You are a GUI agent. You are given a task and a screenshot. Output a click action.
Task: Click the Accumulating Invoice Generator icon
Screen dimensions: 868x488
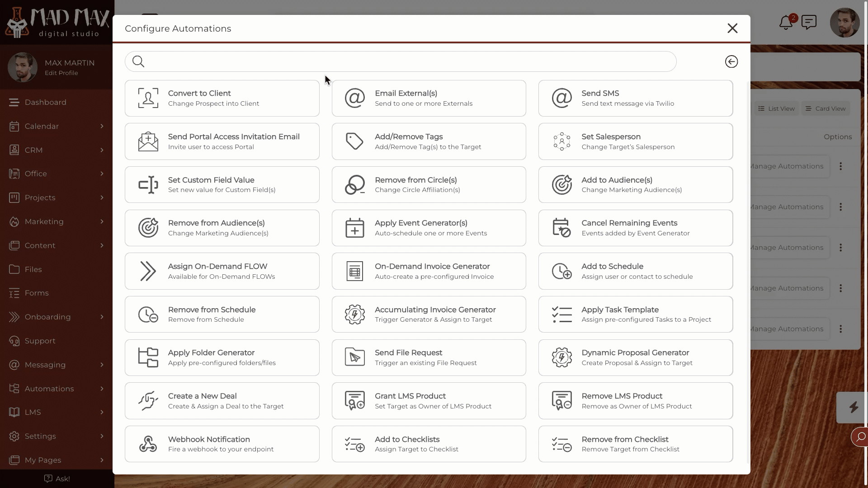coord(354,314)
